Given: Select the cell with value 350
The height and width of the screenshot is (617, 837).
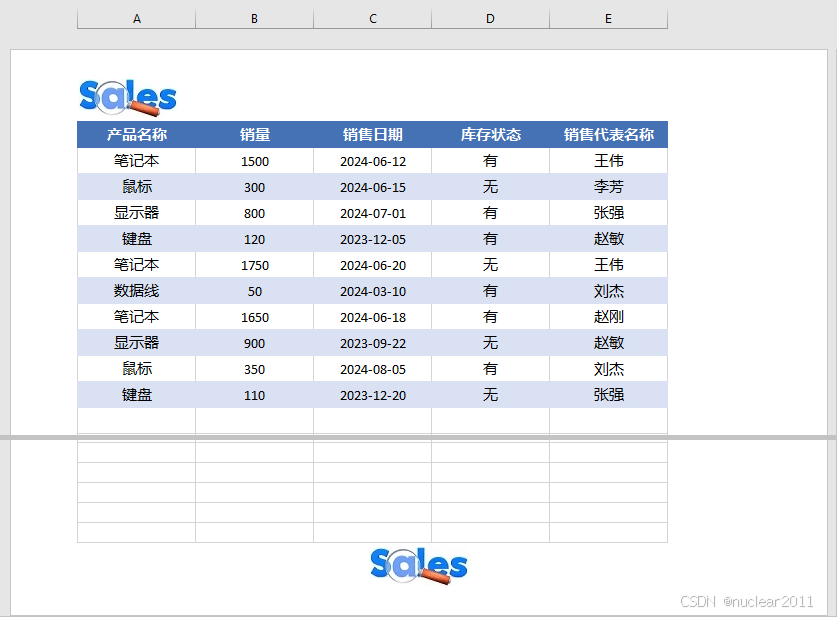Looking at the screenshot, I should pyautogui.click(x=255, y=369).
